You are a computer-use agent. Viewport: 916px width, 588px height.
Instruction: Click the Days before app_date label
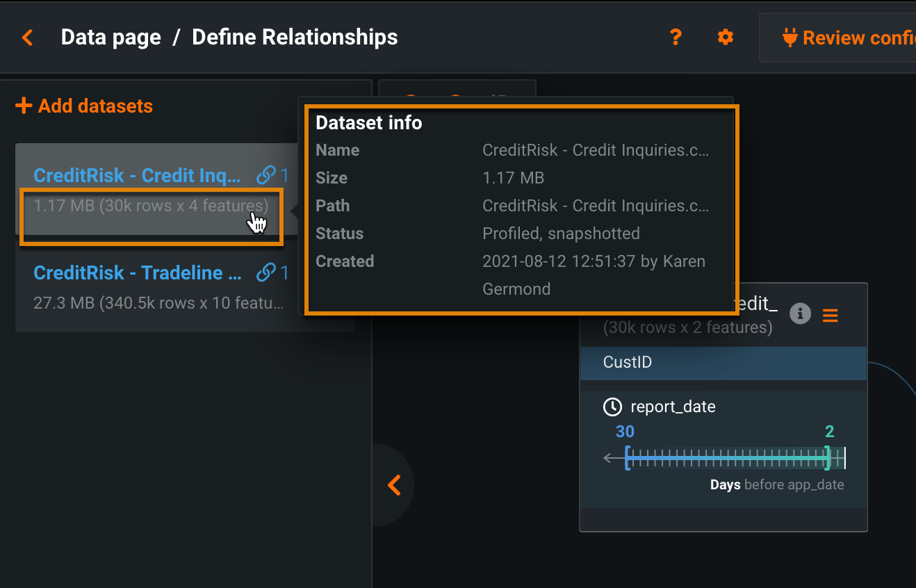click(x=776, y=485)
